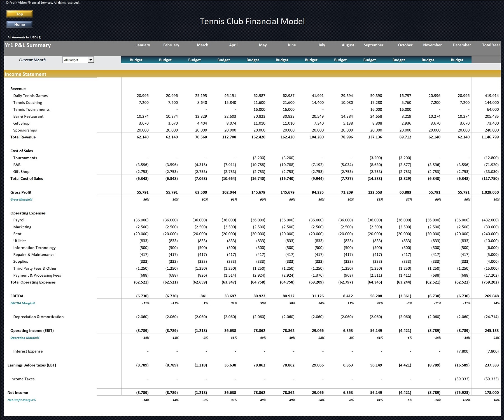Select the Utilities row label

pyautogui.click(x=20, y=241)
